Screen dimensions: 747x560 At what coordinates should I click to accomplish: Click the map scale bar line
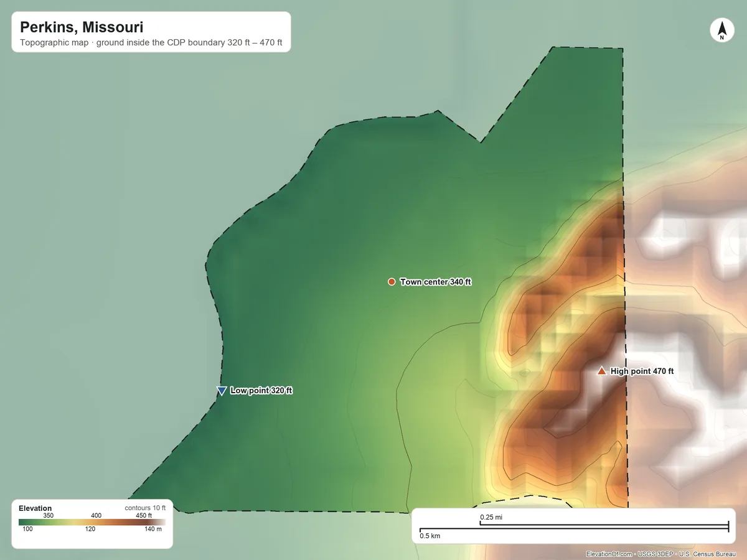574,527
